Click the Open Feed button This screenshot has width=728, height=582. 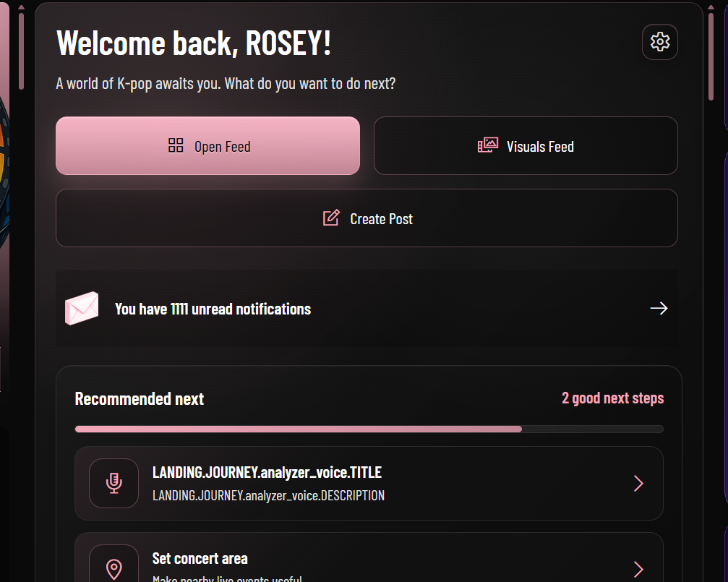207,146
